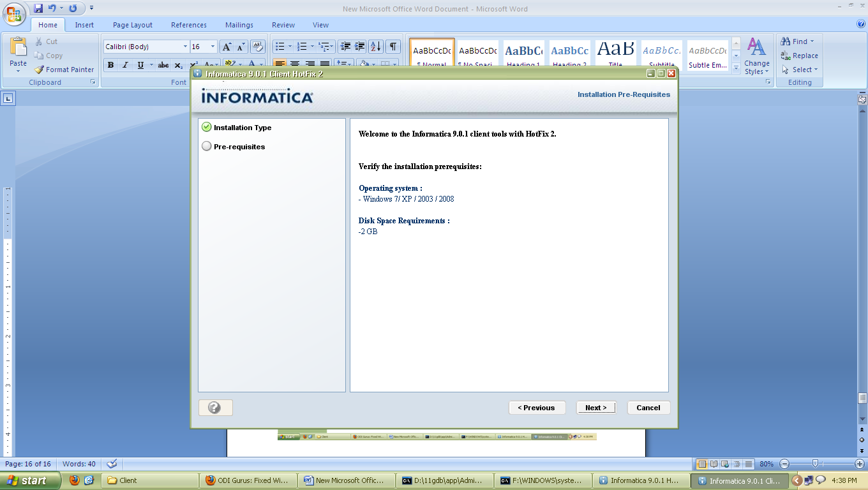This screenshot has width=868, height=490.
Task: Expand the Paste options arrow
Action: [19, 71]
